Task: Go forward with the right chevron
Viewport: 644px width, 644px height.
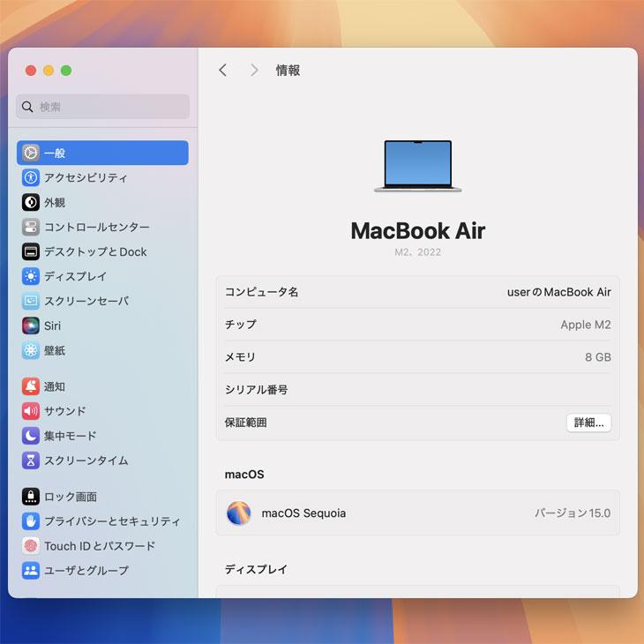Action: [x=254, y=71]
